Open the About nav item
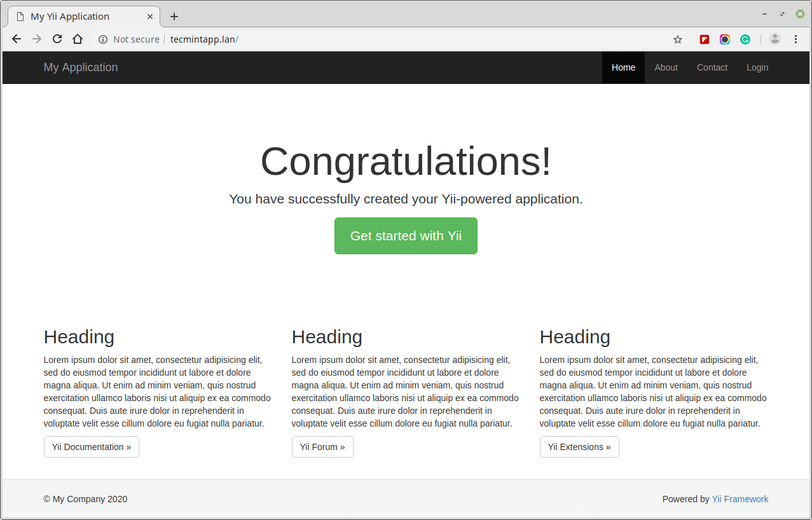This screenshot has width=812, height=520. pos(666,67)
